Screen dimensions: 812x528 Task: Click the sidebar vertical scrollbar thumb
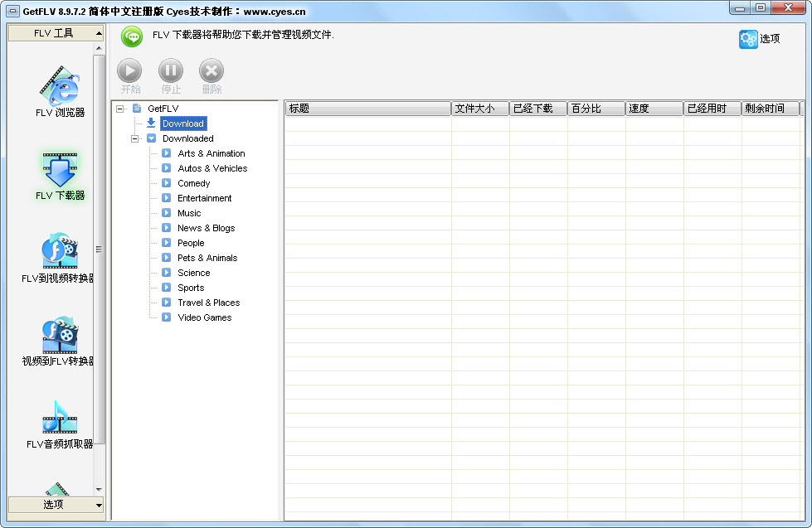(x=99, y=249)
